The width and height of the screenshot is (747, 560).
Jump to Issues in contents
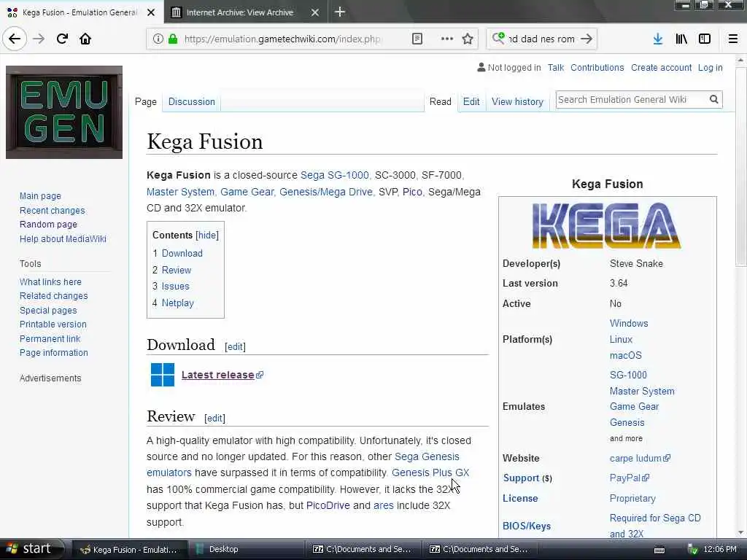point(175,286)
